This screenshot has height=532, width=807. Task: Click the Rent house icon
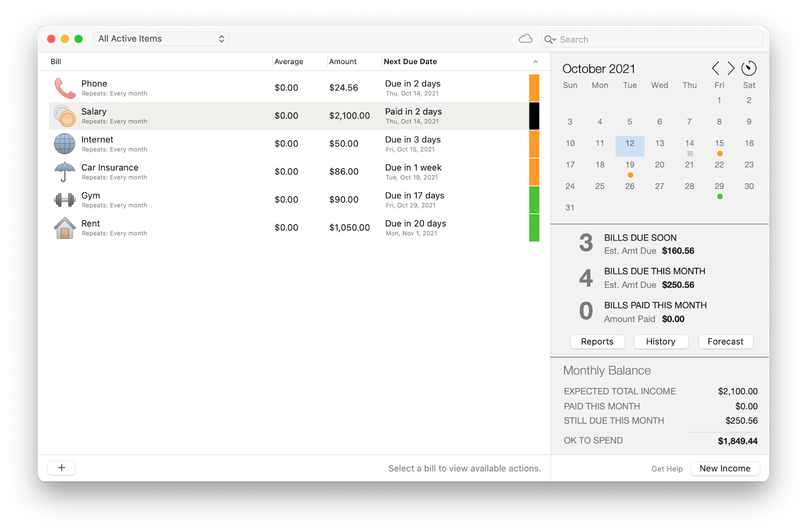pyautogui.click(x=64, y=227)
